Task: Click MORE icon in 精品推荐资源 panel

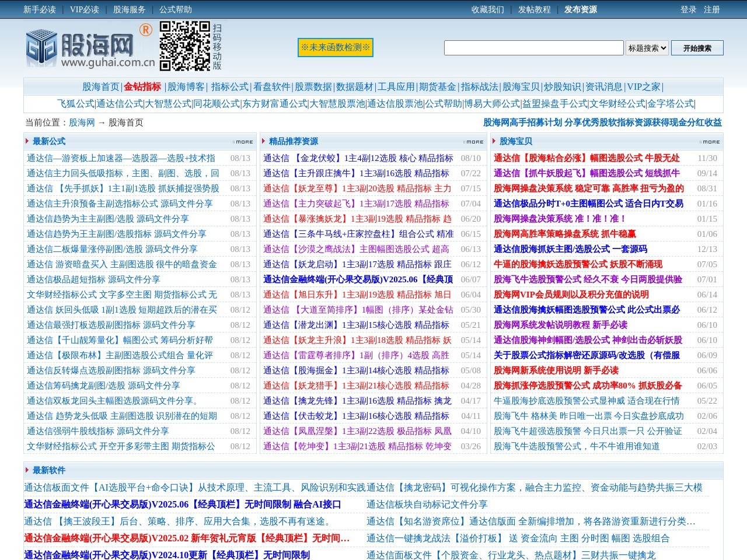Action: (474, 142)
